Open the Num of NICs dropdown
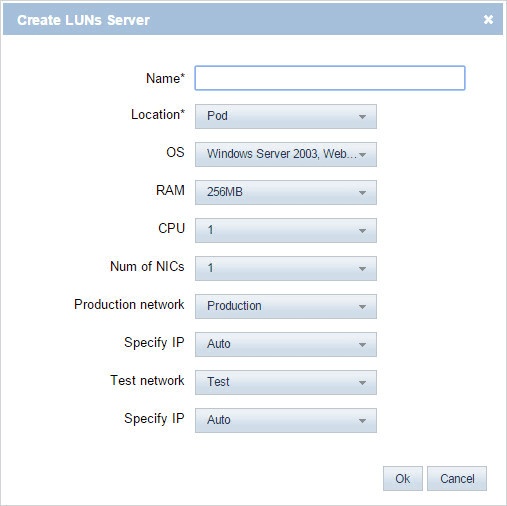507x506 pixels. [286, 268]
